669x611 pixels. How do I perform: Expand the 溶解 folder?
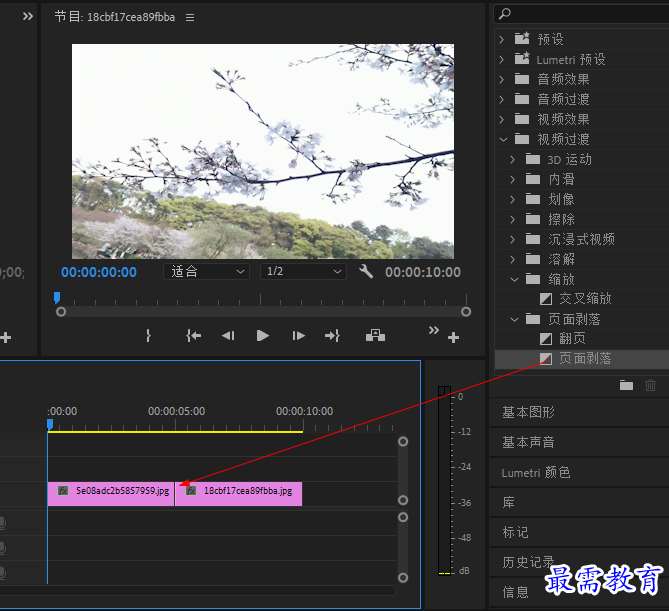[x=513, y=259]
